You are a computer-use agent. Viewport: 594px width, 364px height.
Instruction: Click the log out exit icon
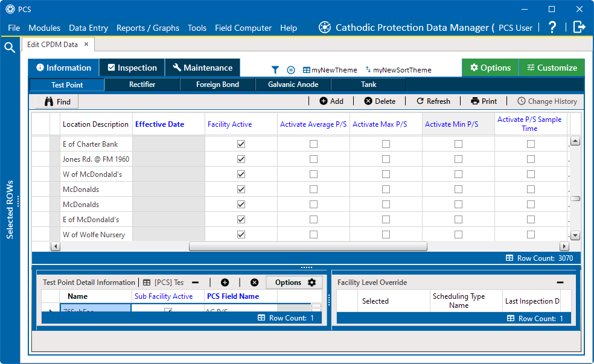(580, 27)
